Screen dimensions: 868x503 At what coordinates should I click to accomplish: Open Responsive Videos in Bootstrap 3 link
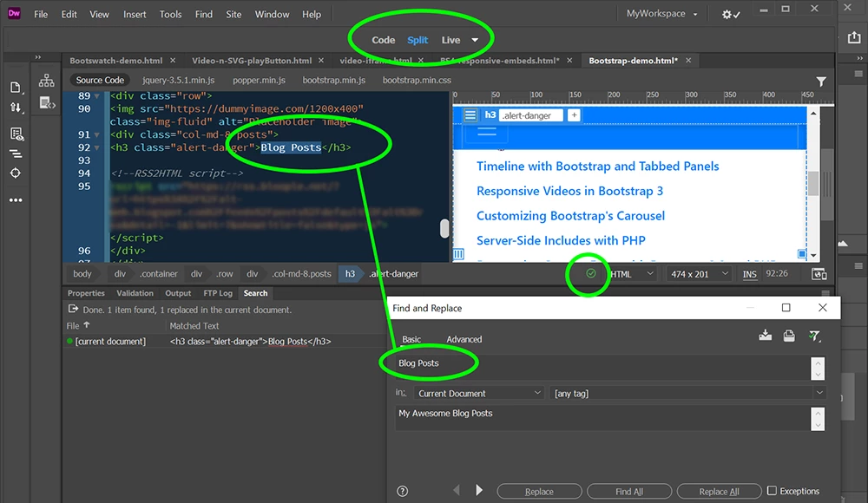click(569, 191)
